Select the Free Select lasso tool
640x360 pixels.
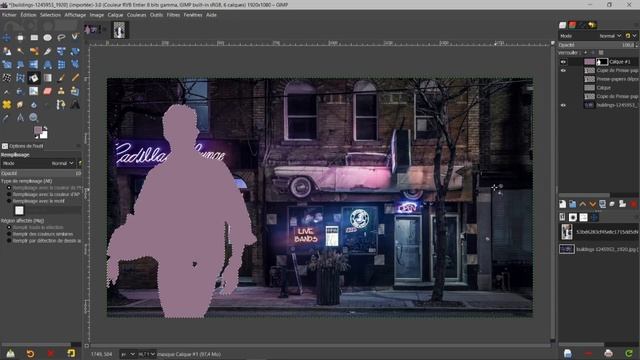coord(61,38)
